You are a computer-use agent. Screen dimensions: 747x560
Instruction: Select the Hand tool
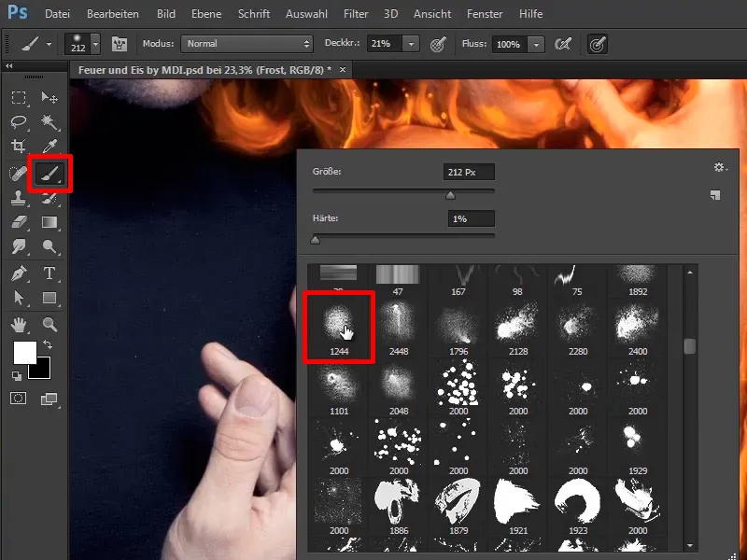19,325
